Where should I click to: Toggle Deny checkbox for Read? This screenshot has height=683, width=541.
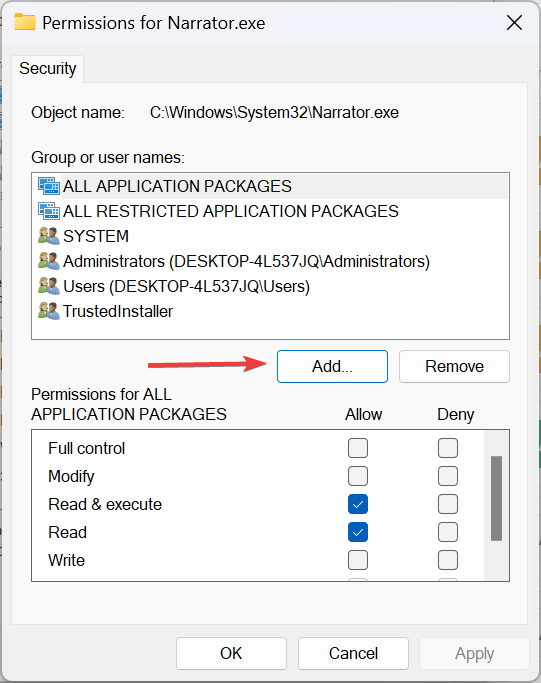tap(448, 532)
